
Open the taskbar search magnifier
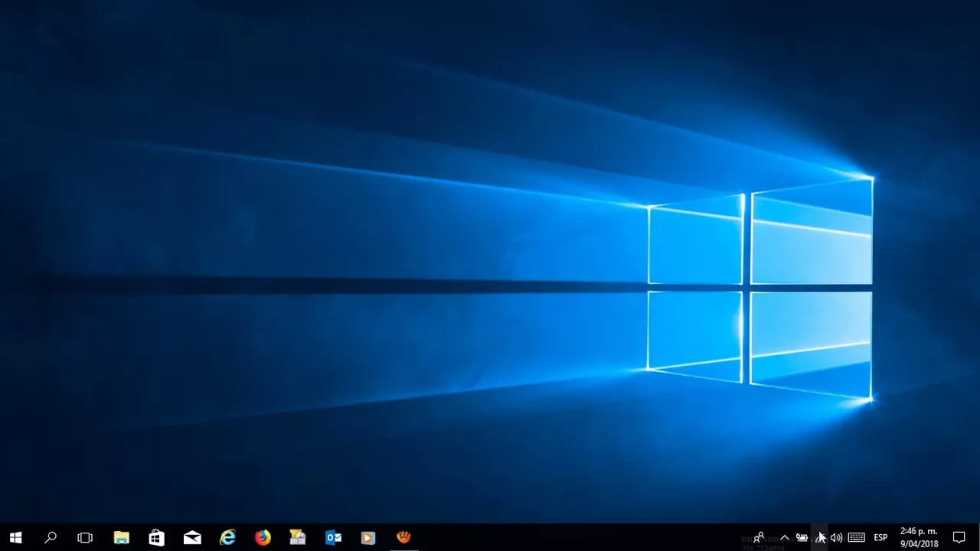pyautogui.click(x=51, y=538)
